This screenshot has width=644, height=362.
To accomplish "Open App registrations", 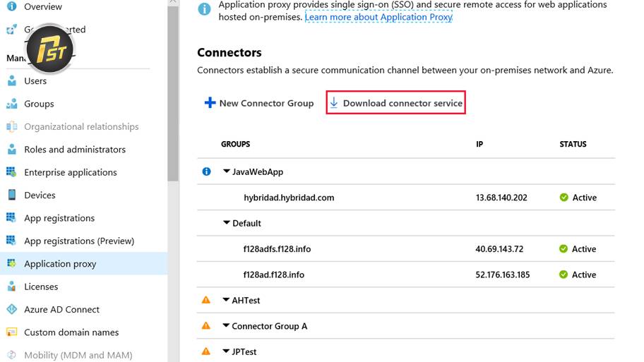I will tap(59, 218).
